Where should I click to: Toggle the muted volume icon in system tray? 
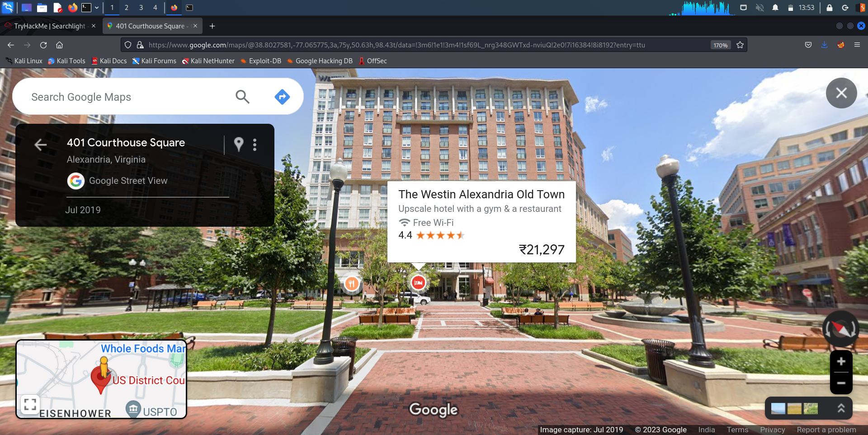(759, 8)
